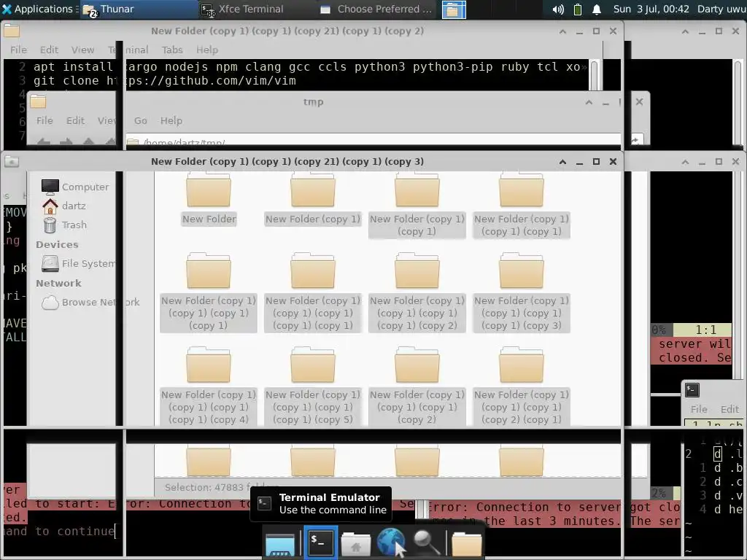
Task: Click the Show Desktop icon in the dock
Action: 280,544
